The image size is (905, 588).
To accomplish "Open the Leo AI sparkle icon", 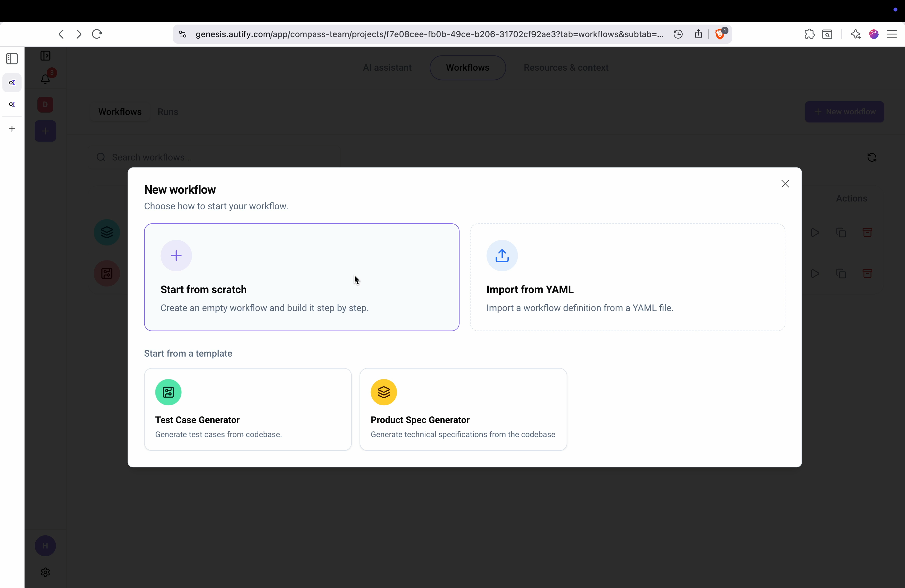I will (855, 34).
